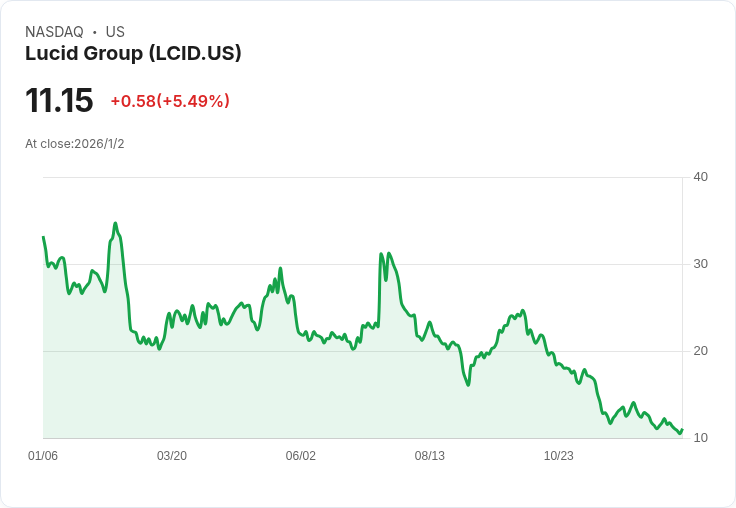Click the chart's highest peak near 35
736x508 pixels.
[x=115, y=223]
